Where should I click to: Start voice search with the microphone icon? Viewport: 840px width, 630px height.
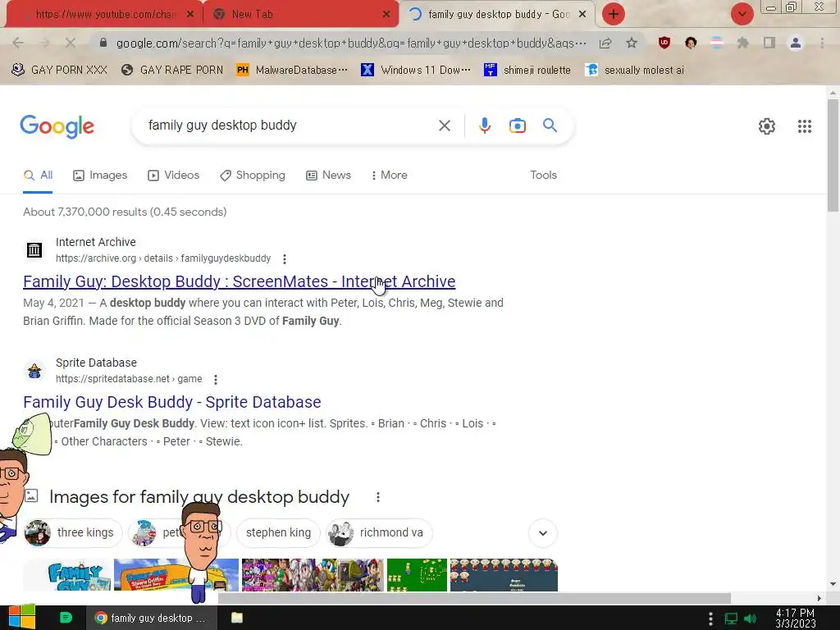(484, 126)
